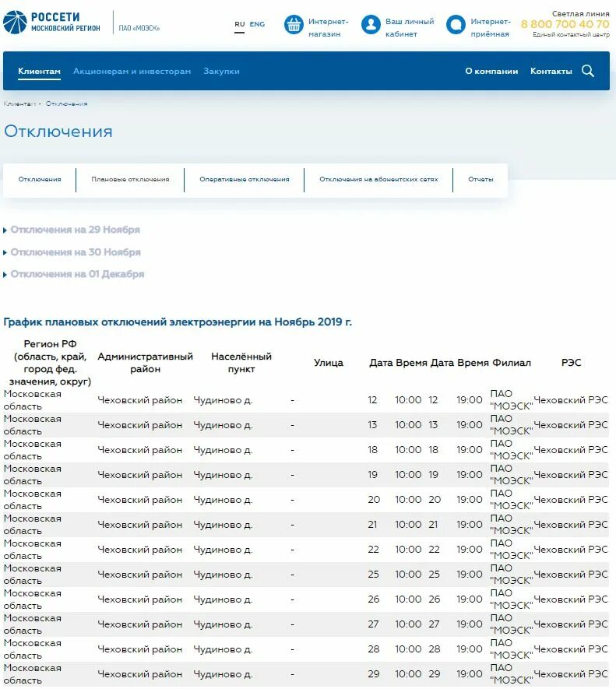The image size is (616, 689).
Task: Click ПАО "МОЭСК" cell in date 27 row
Action: point(512,624)
